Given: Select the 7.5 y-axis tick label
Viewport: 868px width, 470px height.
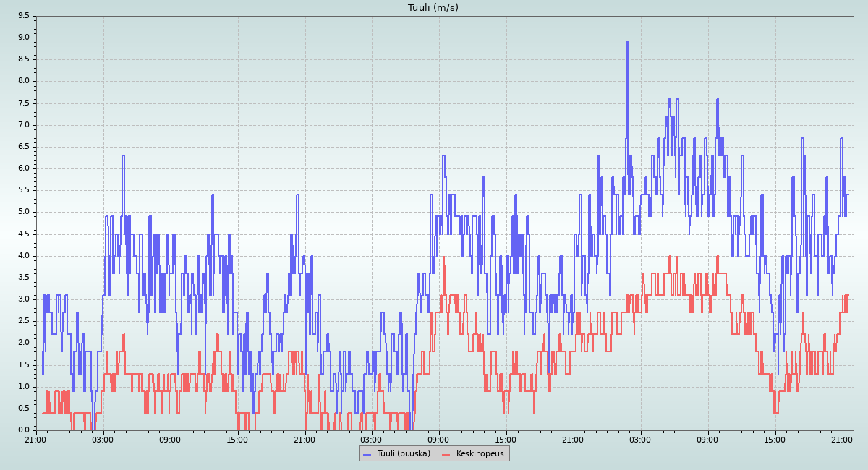Looking at the screenshot, I should (23, 103).
